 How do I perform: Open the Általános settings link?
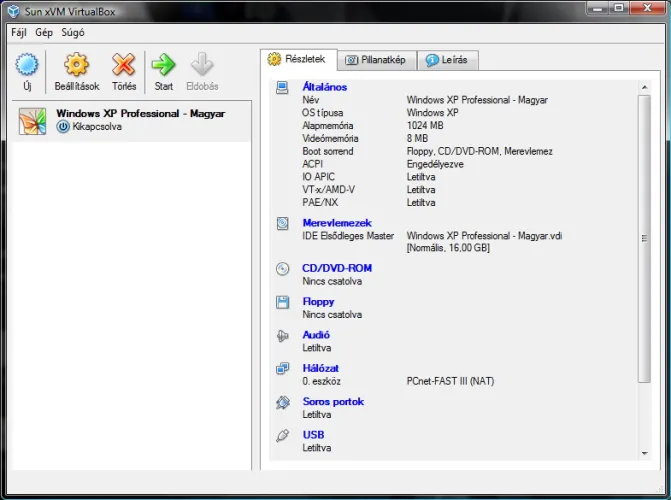(x=324, y=87)
